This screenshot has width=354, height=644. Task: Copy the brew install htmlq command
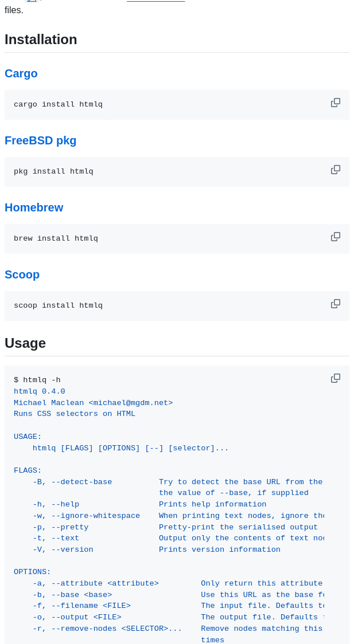click(336, 236)
